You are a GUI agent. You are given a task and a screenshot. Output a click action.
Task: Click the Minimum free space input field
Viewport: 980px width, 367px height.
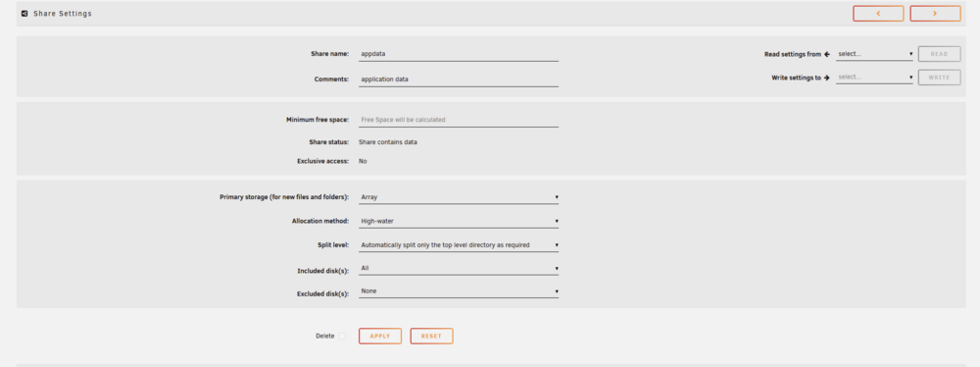click(x=458, y=120)
